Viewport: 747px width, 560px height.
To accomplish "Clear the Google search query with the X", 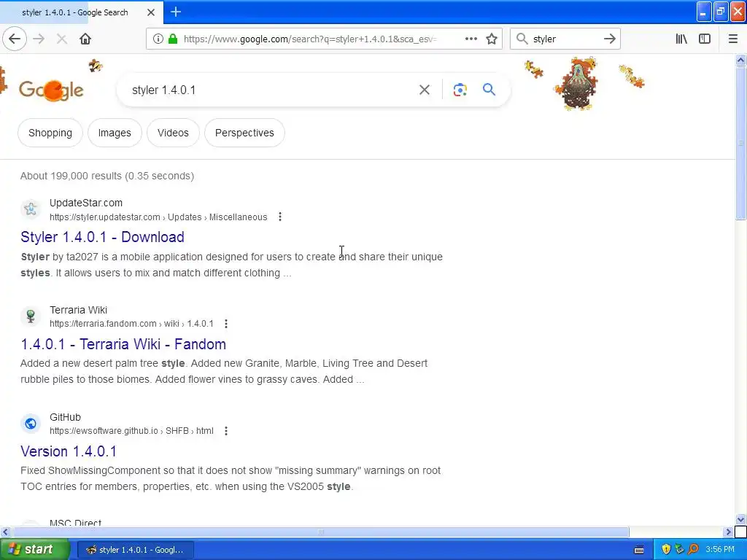I will point(425,90).
